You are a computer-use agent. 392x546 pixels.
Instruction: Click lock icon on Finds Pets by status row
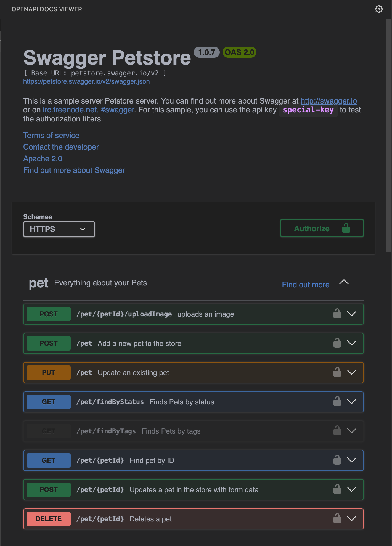337,401
